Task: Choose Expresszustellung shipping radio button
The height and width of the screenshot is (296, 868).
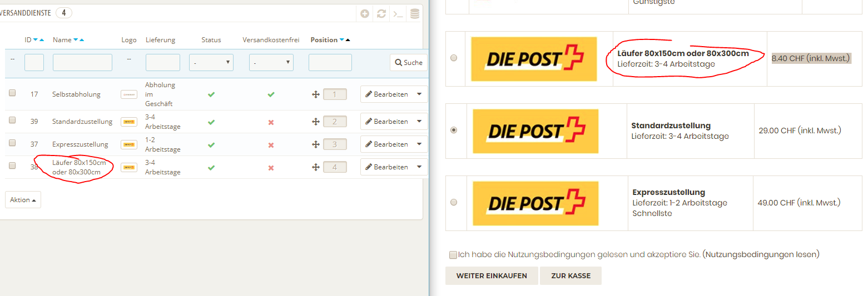Action: (454, 202)
